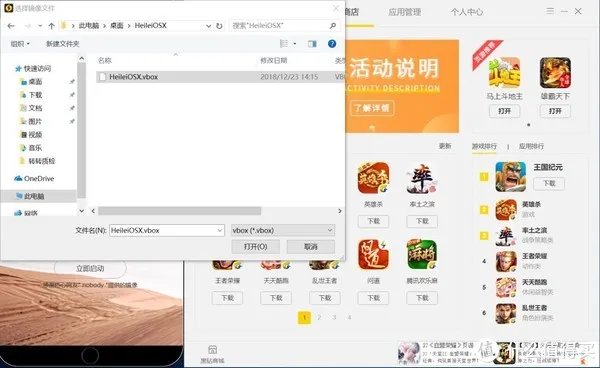Open recent locations dropdown arrow
This screenshot has width=600, height=368.
click(x=40, y=26)
